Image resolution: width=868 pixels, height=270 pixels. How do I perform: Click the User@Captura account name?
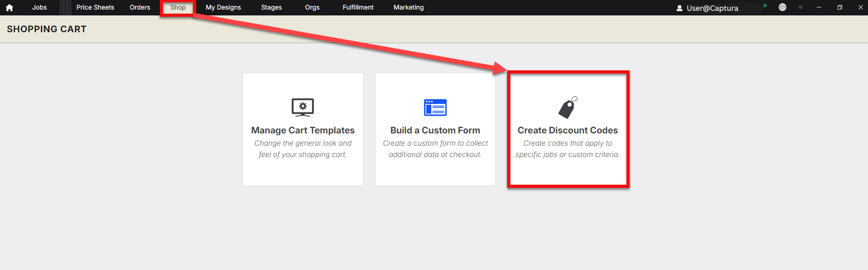pyautogui.click(x=712, y=8)
